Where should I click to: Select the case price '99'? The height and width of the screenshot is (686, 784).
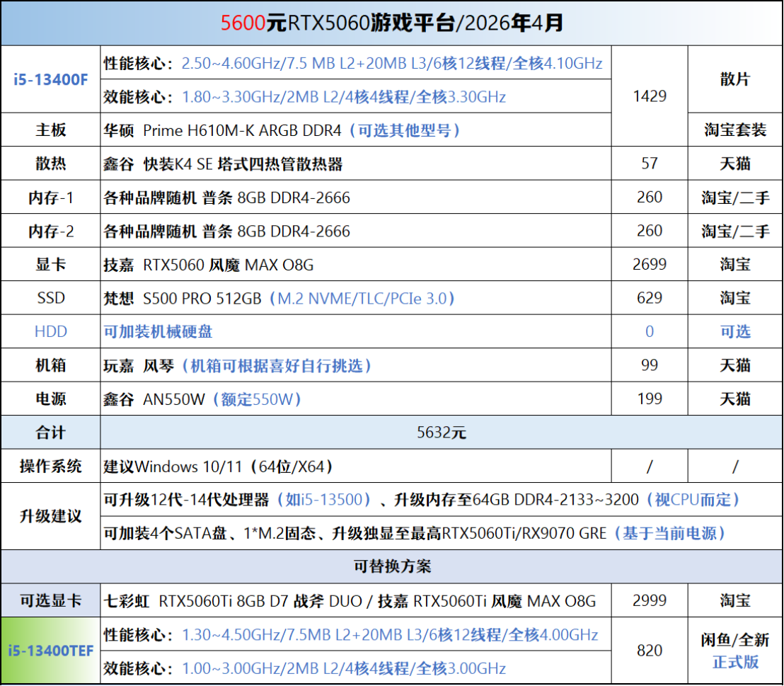[x=650, y=365]
